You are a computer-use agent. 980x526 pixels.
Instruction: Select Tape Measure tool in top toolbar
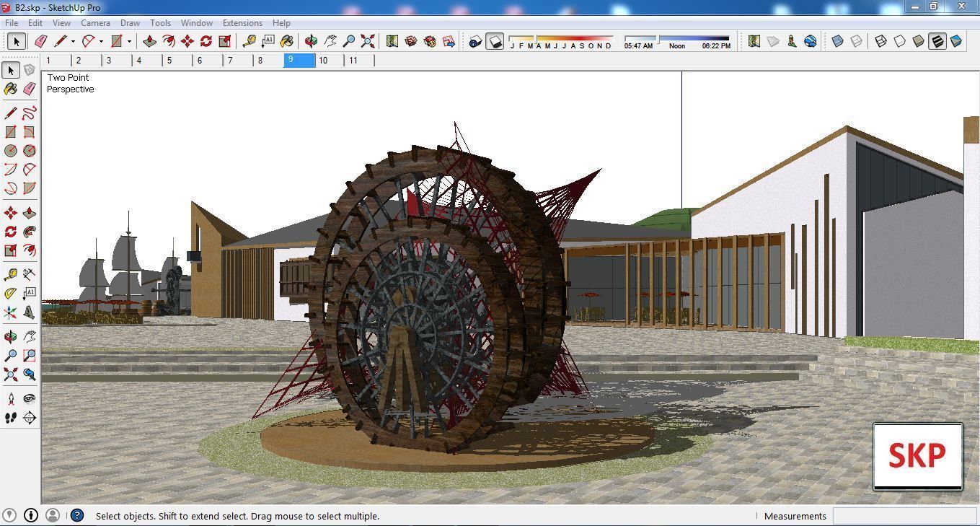[249, 41]
